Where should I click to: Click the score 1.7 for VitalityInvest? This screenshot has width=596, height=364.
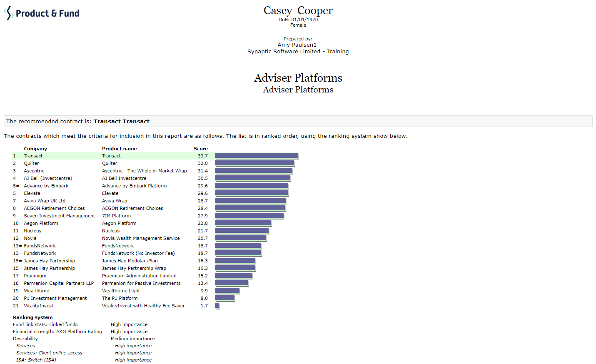click(x=204, y=306)
